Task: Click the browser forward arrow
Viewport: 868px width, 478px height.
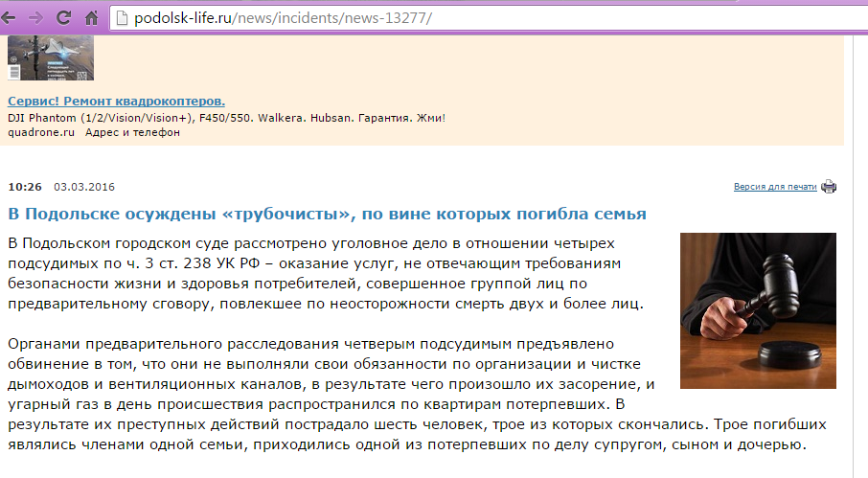Action: [x=36, y=18]
